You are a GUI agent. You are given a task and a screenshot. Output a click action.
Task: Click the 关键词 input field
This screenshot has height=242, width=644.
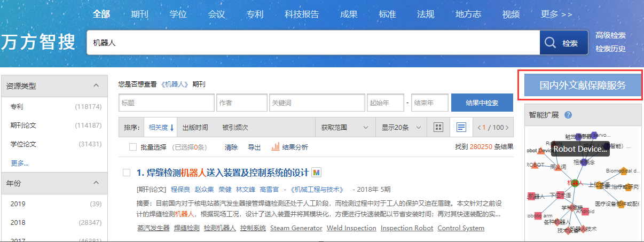pos(317,103)
